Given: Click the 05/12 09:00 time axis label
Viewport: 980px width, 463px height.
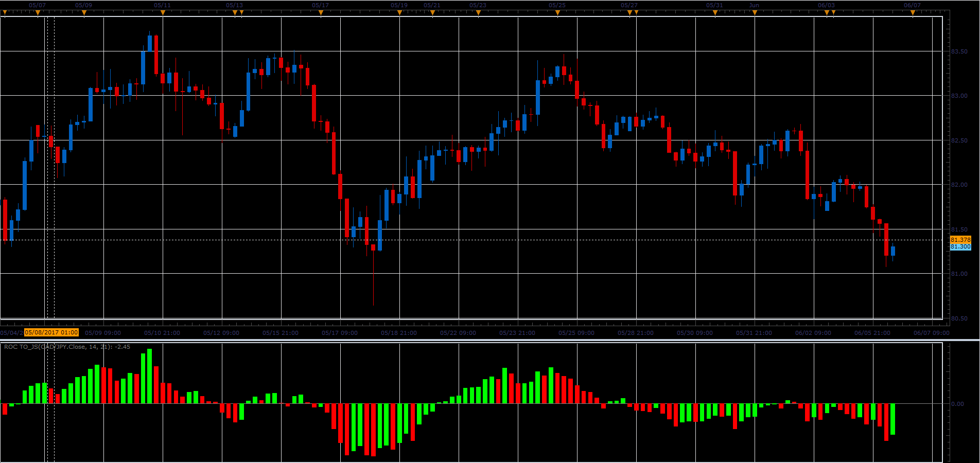Looking at the screenshot, I should (221, 333).
